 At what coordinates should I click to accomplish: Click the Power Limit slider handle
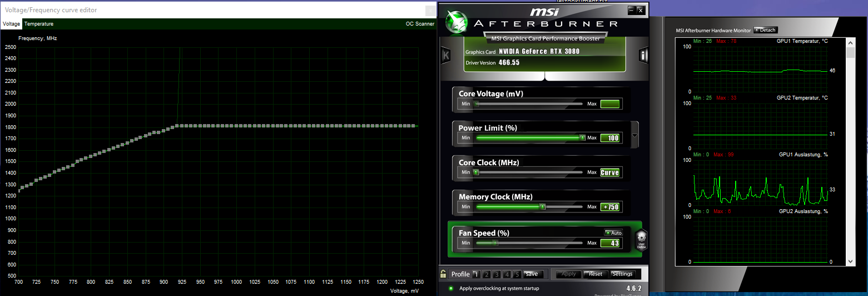583,137
